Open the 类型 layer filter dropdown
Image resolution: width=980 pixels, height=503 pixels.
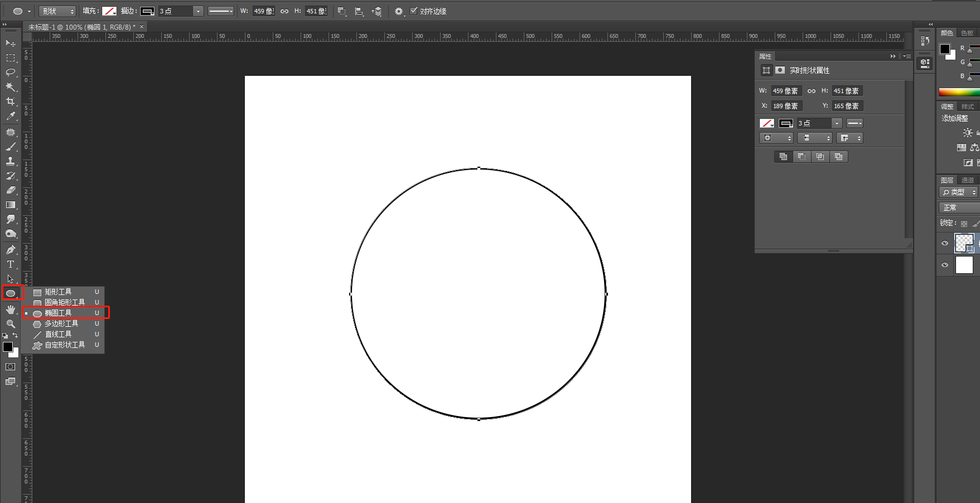(959, 192)
